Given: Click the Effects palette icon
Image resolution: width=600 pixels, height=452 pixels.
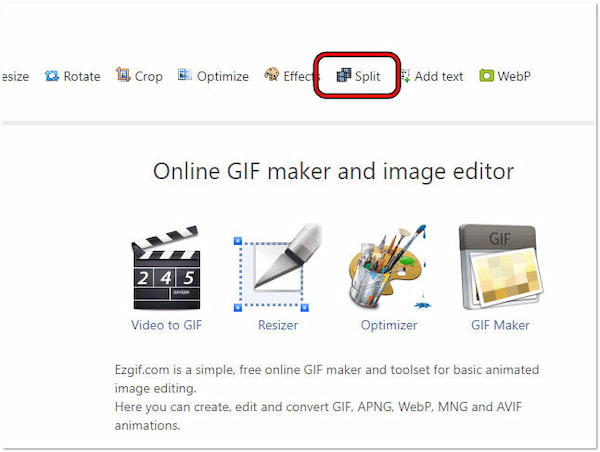Looking at the screenshot, I should pos(271,75).
